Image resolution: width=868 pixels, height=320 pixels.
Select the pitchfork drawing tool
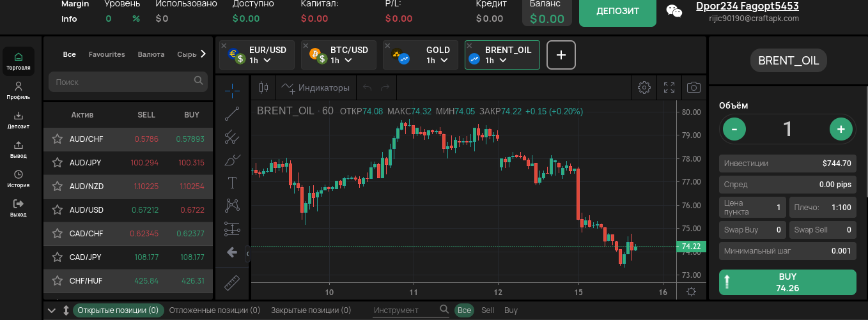(x=233, y=137)
